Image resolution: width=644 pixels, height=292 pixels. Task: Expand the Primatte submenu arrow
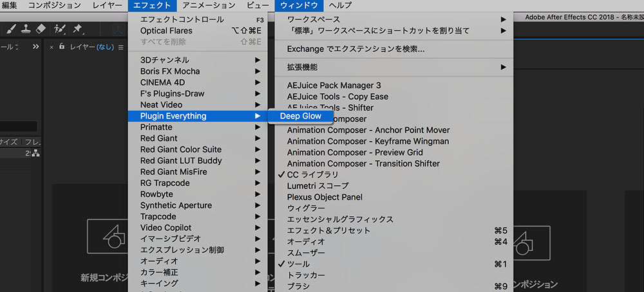point(258,127)
